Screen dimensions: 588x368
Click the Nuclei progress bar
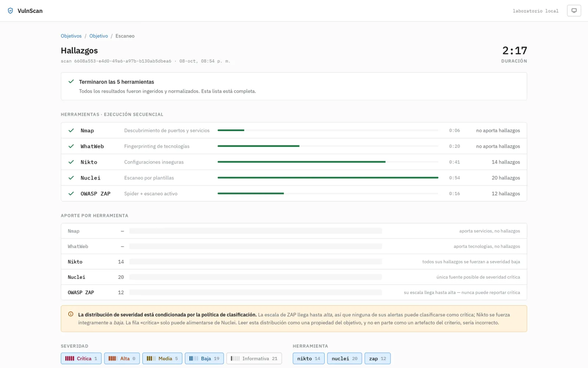(328, 178)
